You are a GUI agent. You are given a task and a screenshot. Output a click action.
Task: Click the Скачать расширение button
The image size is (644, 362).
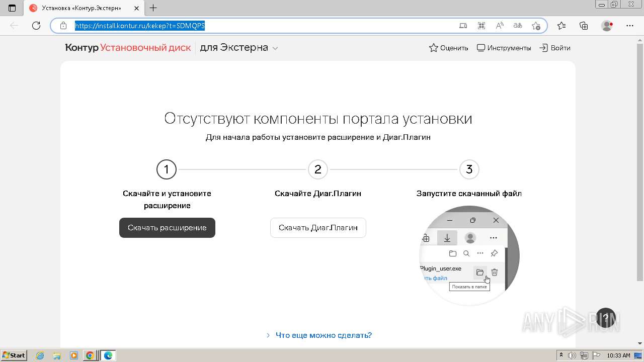(x=167, y=228)
